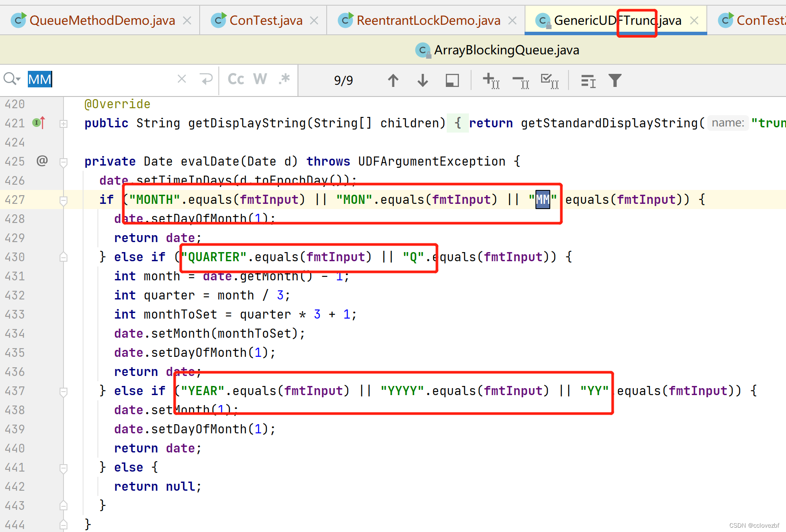Switch to the QueueMethodDemo.java tab
This screenshot has width=786, height=532.
pyautogui.click(x=102, y=20)
